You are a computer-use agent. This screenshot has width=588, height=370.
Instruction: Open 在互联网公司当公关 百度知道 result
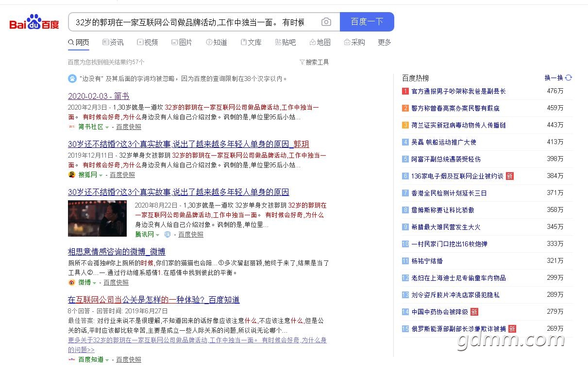coord(154,300)
